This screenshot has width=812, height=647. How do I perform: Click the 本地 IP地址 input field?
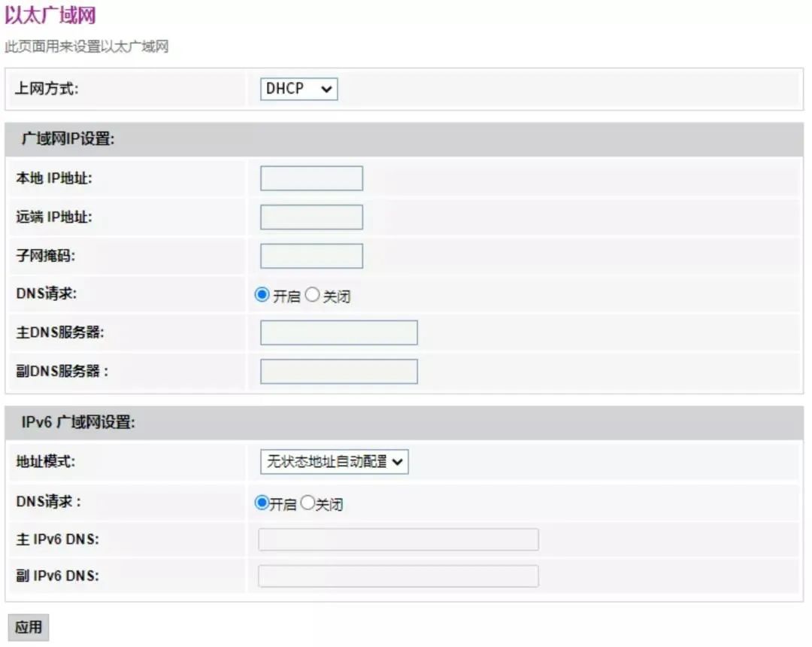pyautogui.click(x=311, y=178)
